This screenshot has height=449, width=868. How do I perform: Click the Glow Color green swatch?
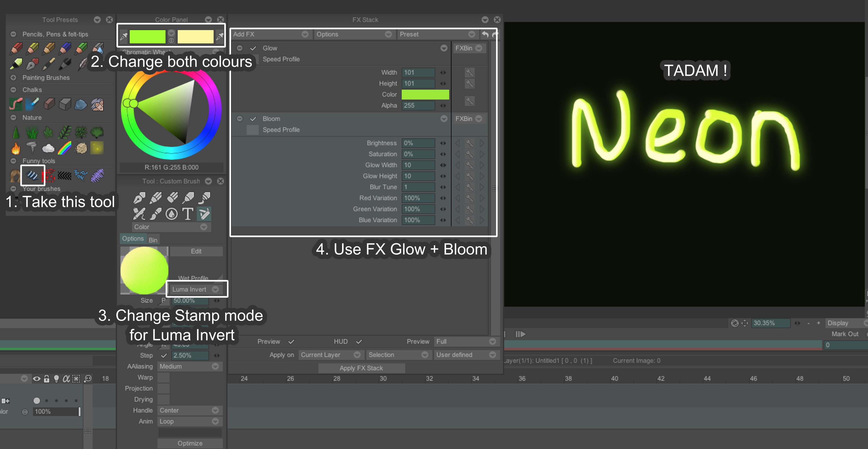(x=425, y=95)
